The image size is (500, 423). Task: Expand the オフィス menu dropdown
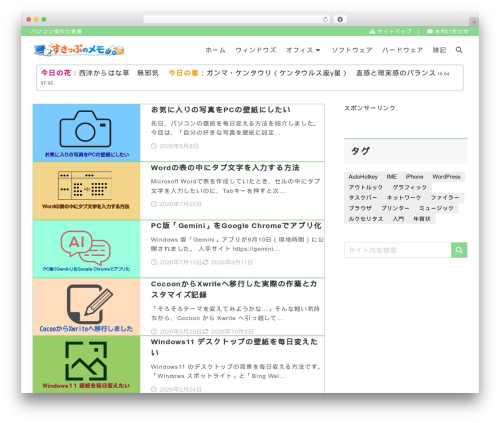(x=303, y=50)
